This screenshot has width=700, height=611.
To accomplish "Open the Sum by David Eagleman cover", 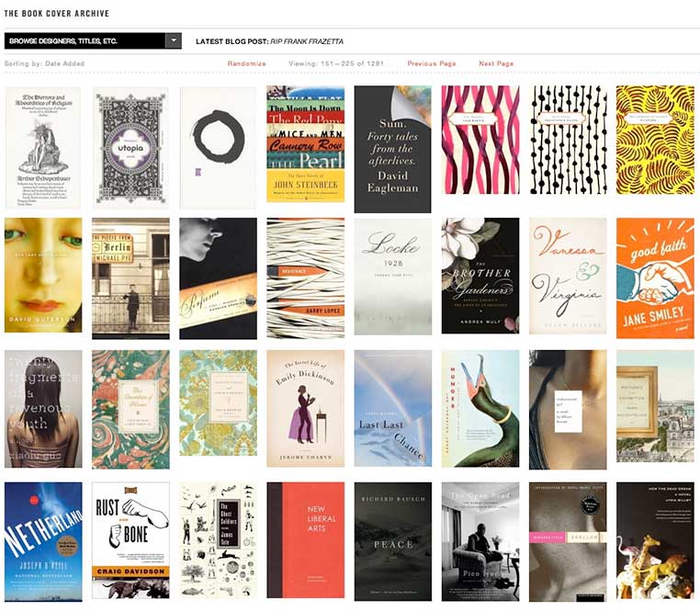I will coord(393,149).
